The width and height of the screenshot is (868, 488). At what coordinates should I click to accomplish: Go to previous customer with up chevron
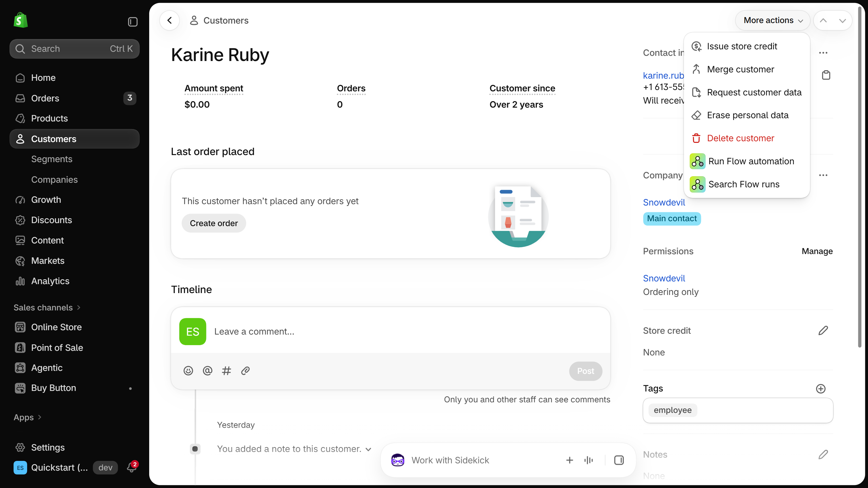click(x=823, y=20)
